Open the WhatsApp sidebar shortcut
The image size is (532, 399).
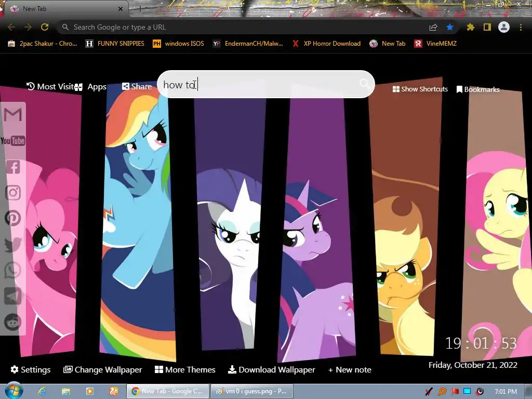click(x=13, y=270)
